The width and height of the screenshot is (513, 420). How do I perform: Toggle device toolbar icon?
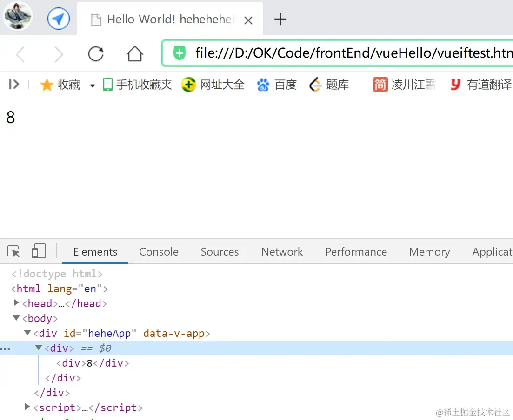point(38,251)
